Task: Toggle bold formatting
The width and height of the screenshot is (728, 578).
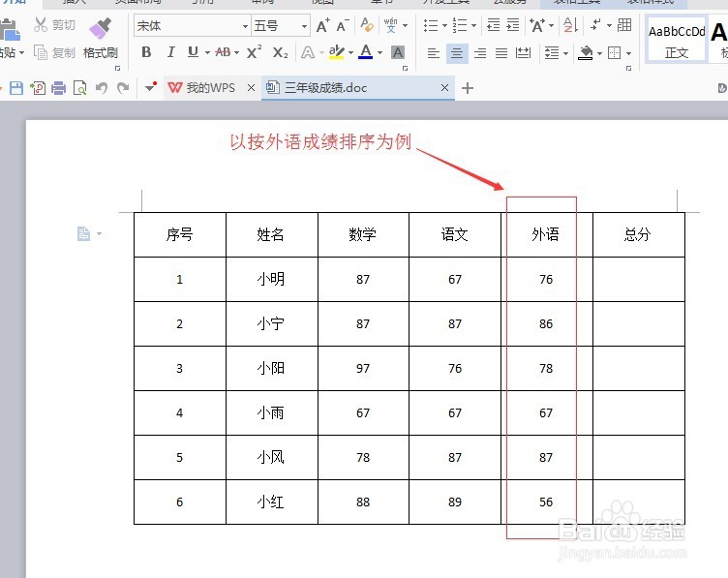Action: [146, 52]
